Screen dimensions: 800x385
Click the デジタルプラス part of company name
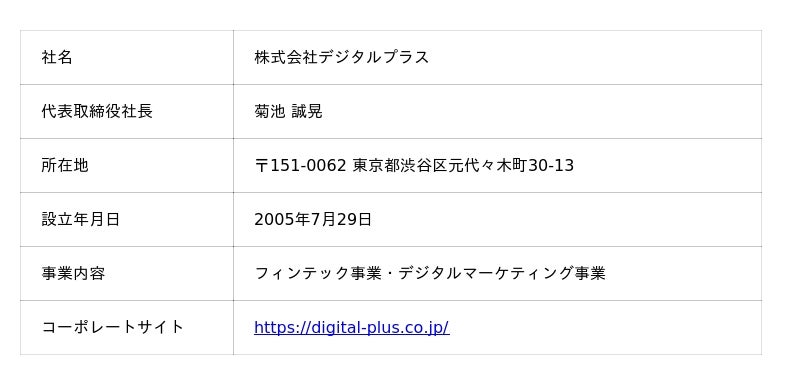click(373, 57)
